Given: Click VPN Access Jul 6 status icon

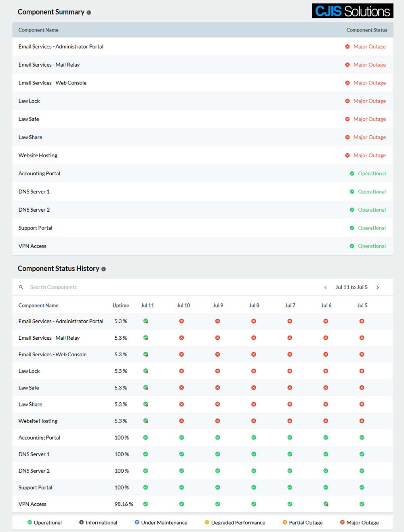Looking at the screenshot, I should (x=326, y=504).
